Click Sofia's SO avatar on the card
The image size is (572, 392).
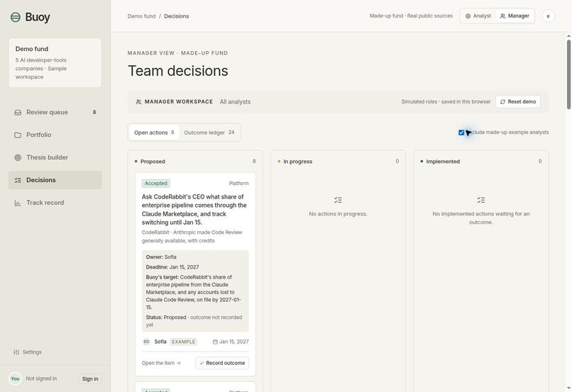146,342
